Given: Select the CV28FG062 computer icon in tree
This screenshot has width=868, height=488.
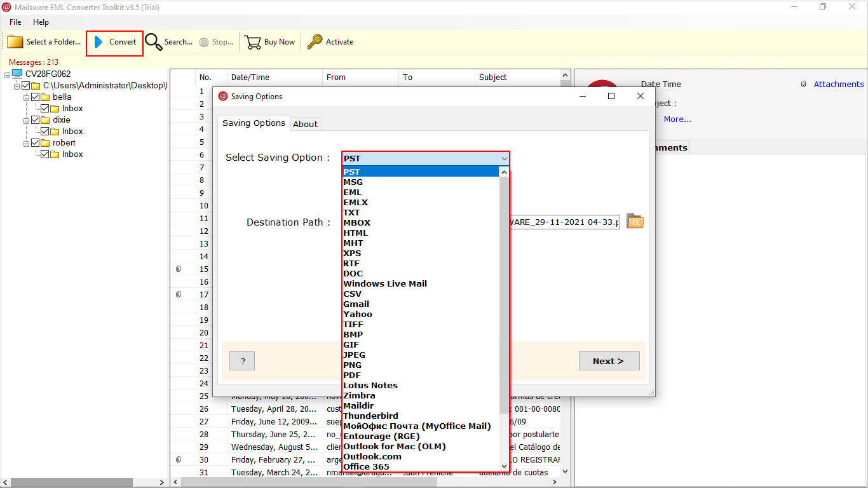Looking at the screenshot, I should tap(17, 74).
